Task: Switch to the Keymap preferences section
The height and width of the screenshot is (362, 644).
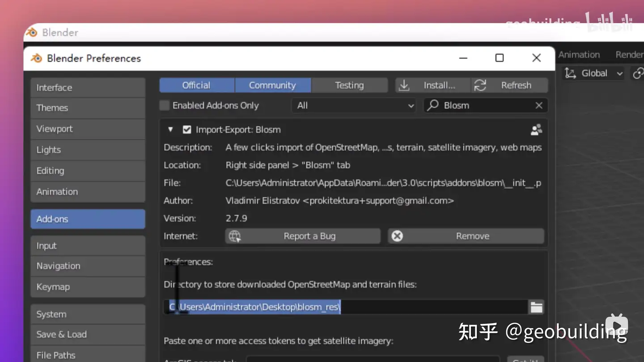Action: tap(88, 287)
